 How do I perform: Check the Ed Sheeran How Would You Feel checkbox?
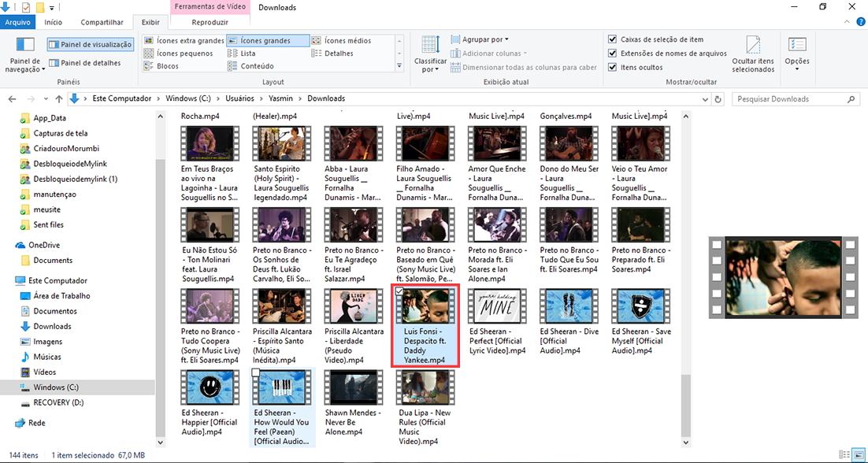tap(256, 373)
